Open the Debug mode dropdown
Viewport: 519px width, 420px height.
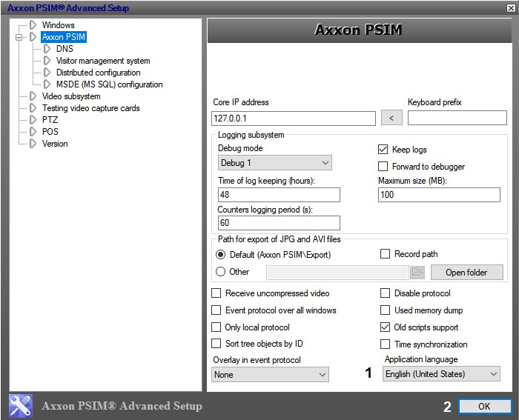275,163
